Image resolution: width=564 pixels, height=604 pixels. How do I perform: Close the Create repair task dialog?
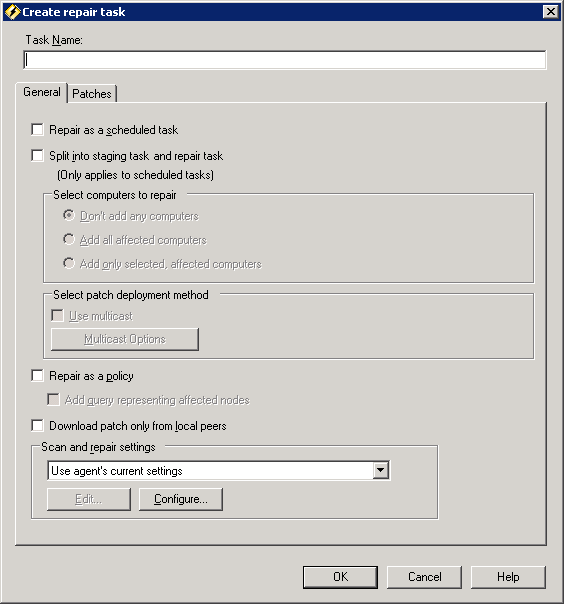[551, 12]
